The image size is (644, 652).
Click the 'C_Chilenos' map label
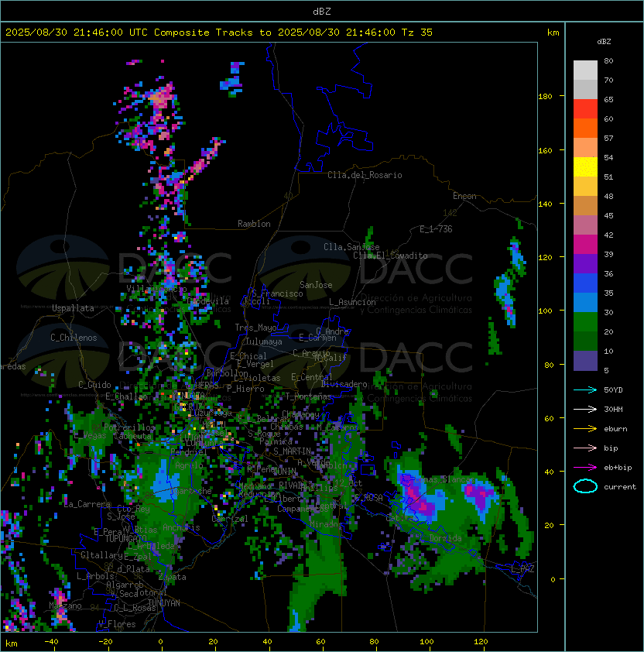[74, 338]
